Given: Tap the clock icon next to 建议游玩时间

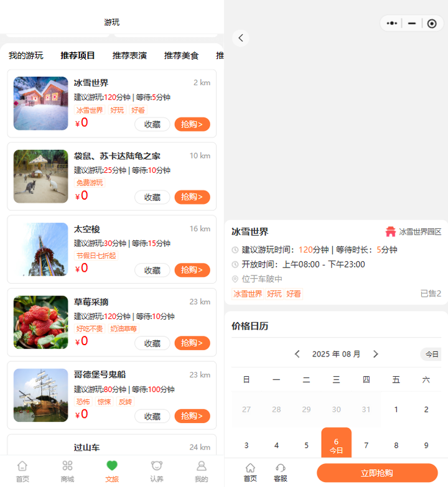Looking at the screenshot, I should pos(235,249).
